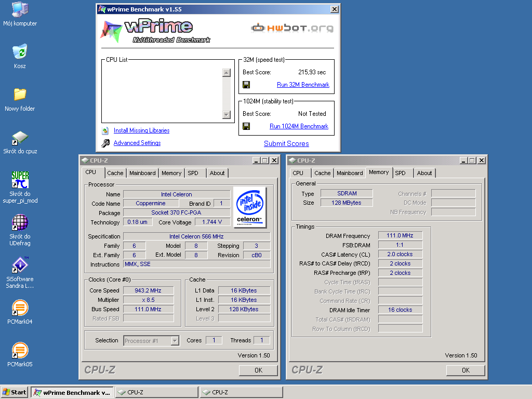Open About tab in right CPU-Z

click(424, 173)
